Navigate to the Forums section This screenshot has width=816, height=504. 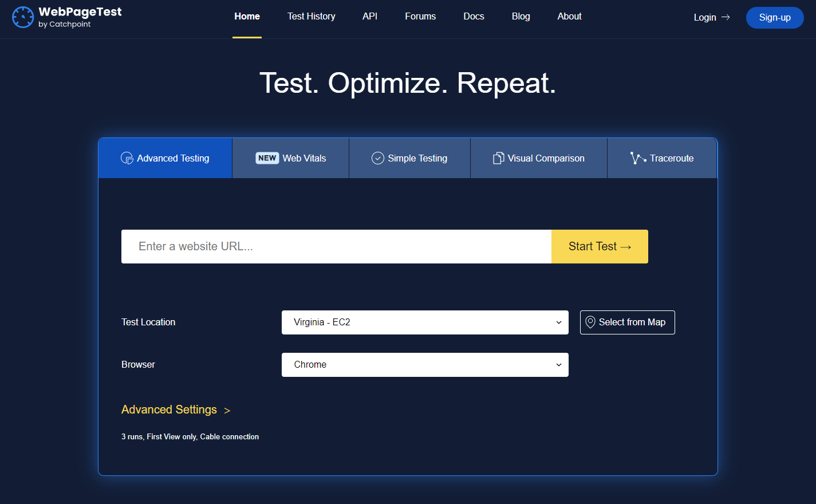point(420,16)
